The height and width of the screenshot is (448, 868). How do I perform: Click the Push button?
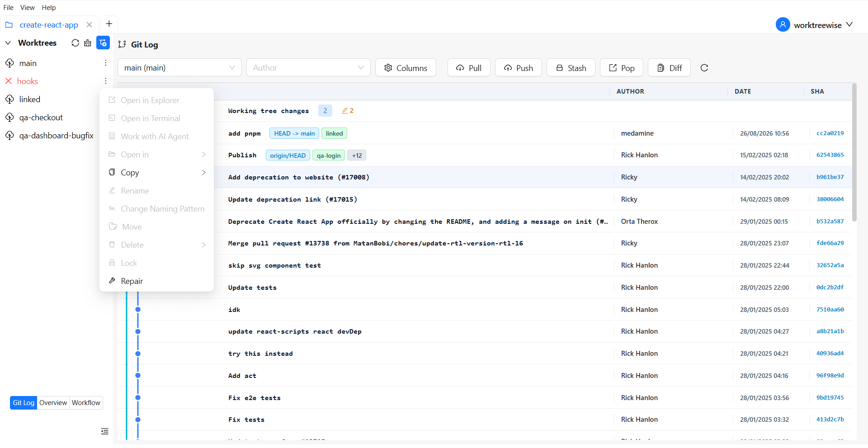pos(519,67)
